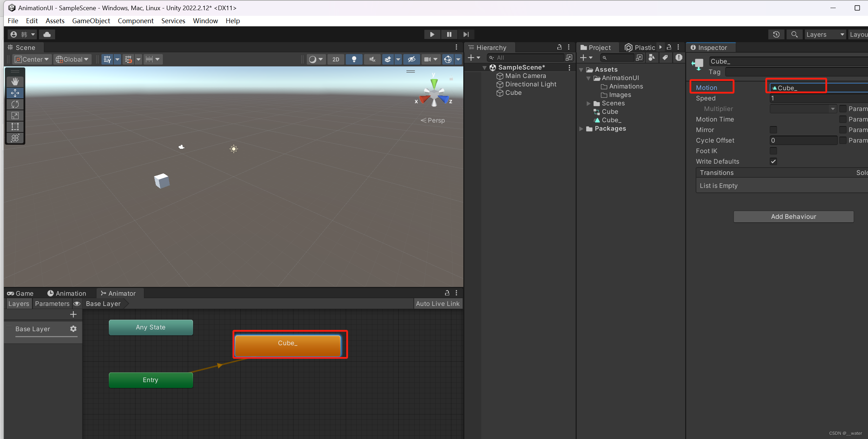Select the Rect transform tool

(x=15, y=127)
